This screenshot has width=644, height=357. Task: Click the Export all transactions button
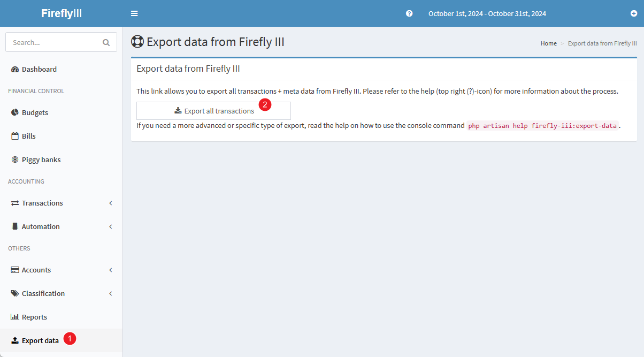tap(213, 111)
